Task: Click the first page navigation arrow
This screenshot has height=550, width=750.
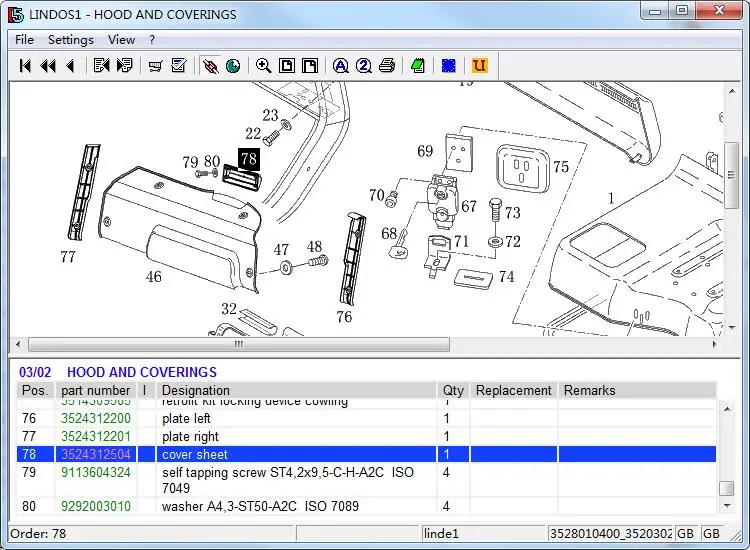Action: coord(26,66)
